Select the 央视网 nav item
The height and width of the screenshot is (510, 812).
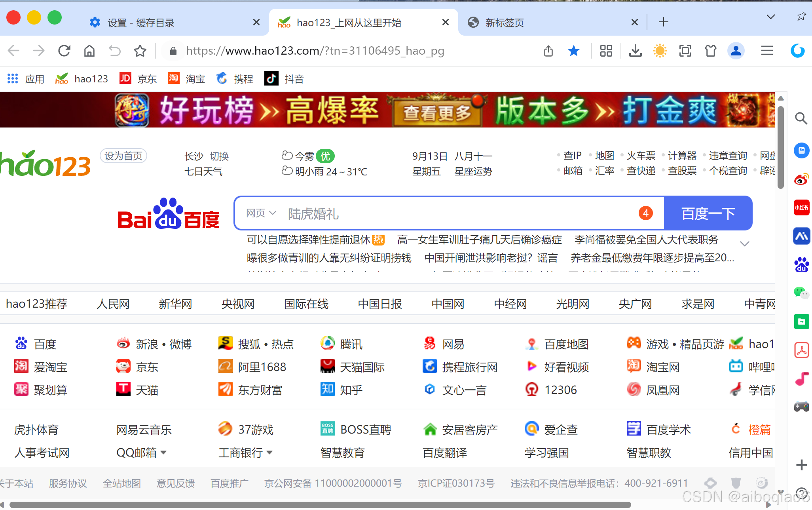coord(238,304)
